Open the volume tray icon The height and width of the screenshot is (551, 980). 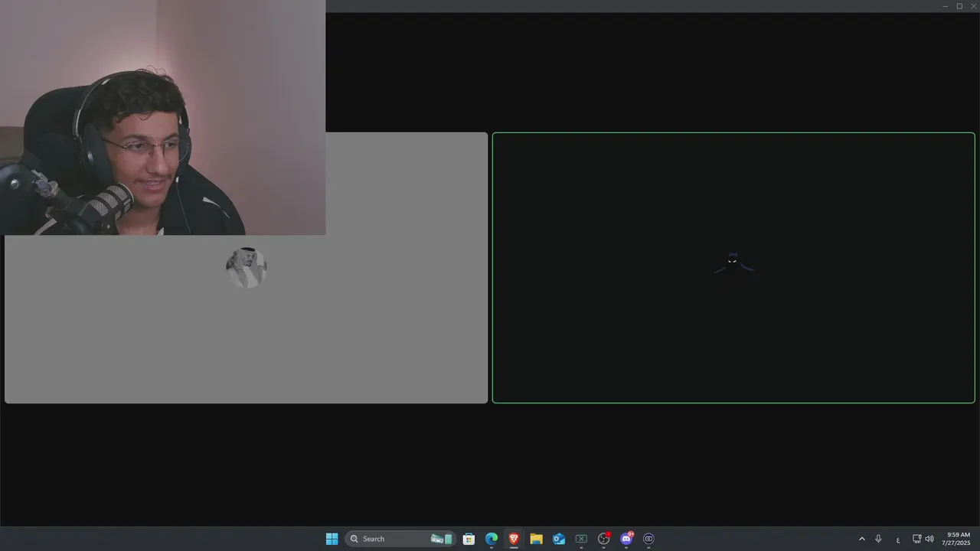929,539
